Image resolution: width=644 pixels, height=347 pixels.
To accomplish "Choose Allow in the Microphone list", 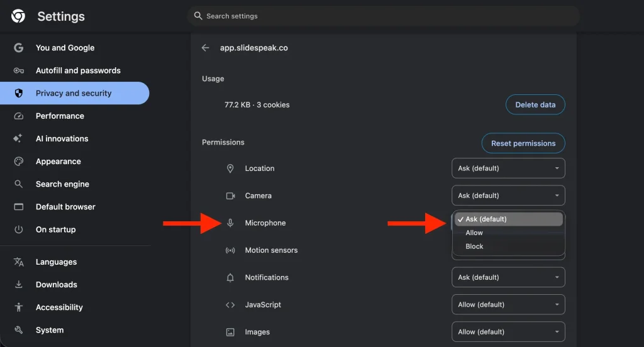I will [x=508, y=233].
